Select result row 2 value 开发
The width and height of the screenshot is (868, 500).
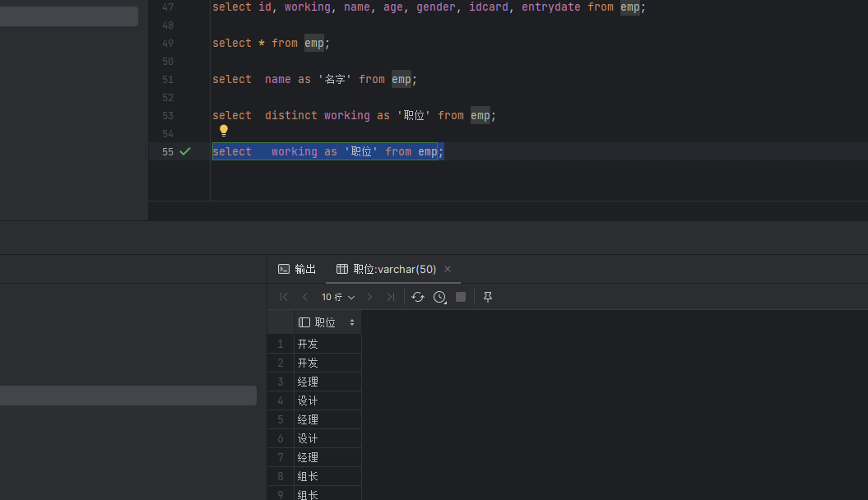(327, 363)
